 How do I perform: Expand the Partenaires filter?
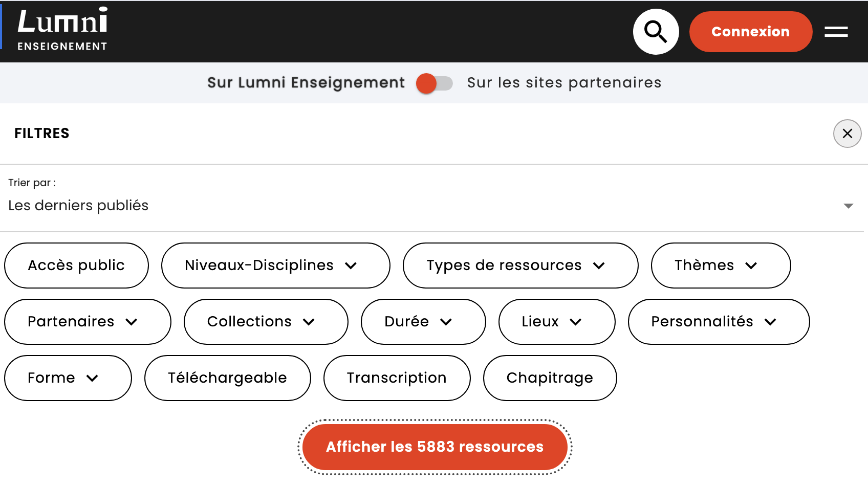(x=88, y=322)
